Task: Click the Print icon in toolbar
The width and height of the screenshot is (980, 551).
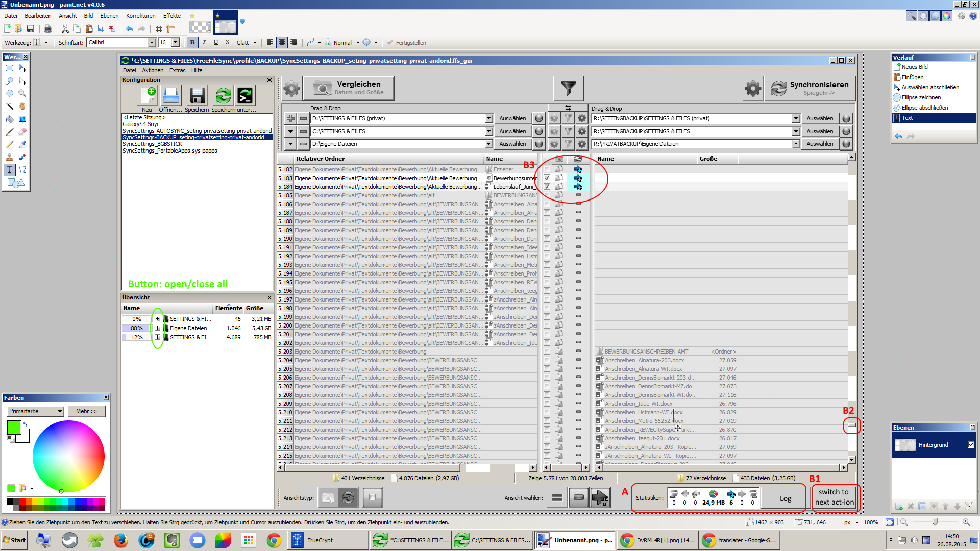Action: pos(48,29)
